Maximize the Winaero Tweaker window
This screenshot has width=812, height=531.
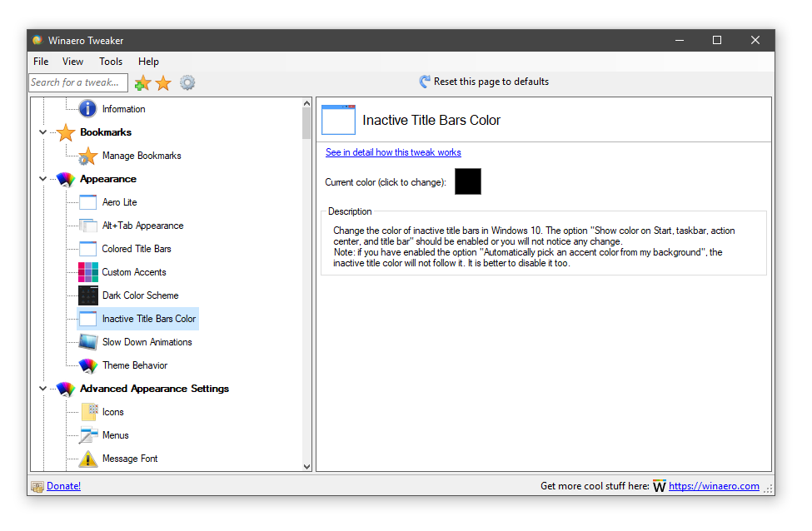(x=717, y=41)
